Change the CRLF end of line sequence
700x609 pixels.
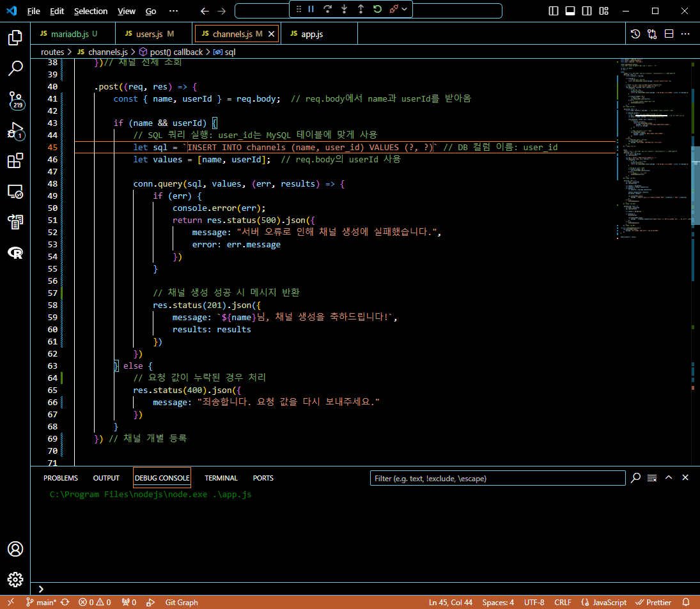(563, 603)
